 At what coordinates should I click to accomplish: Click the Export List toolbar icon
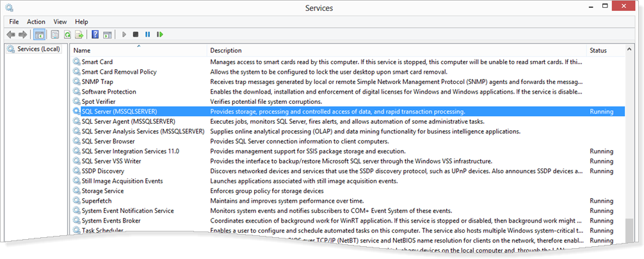pos(79,35)
